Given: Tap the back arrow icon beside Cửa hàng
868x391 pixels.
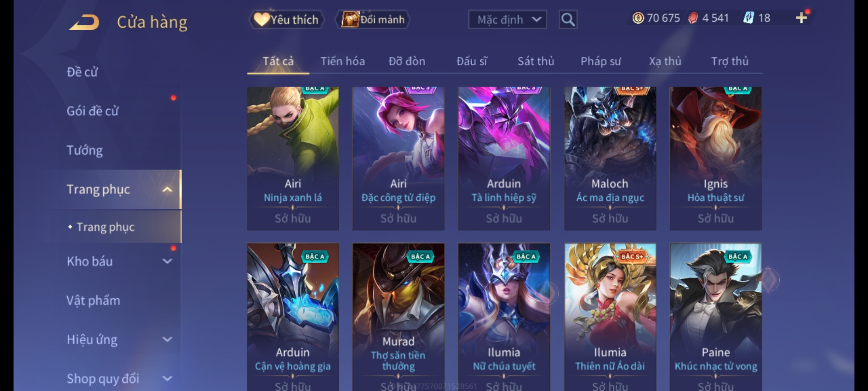Looking at the screenshot, I should [x=85, y=22].
